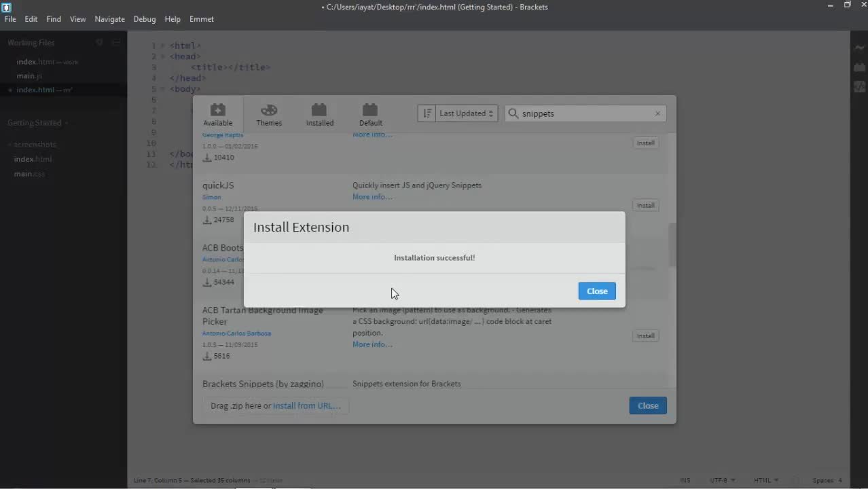Open main.js from Working Files
868x489 pixels.
29,75
